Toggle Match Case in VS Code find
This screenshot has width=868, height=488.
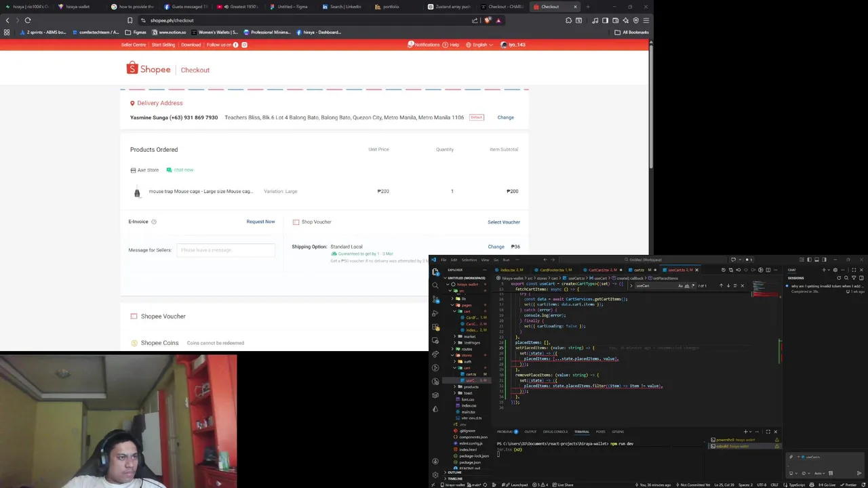[680, 285]
